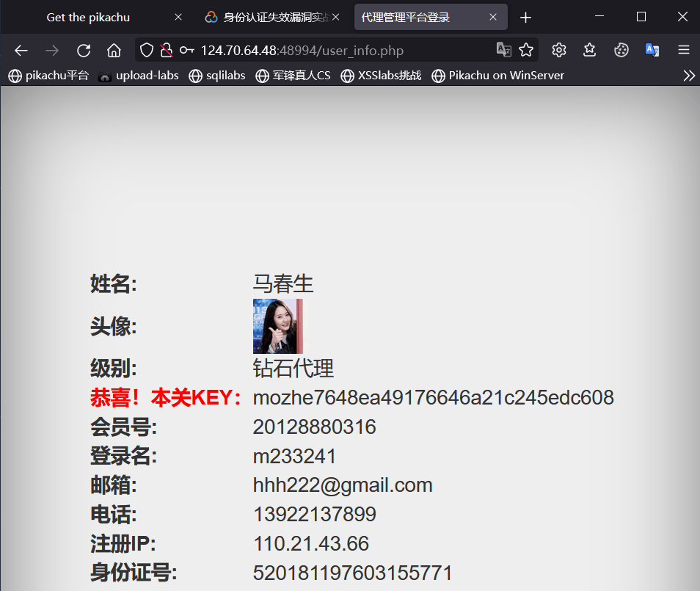Click the 登录名 label
700x591 pixels.
[124, 456]
